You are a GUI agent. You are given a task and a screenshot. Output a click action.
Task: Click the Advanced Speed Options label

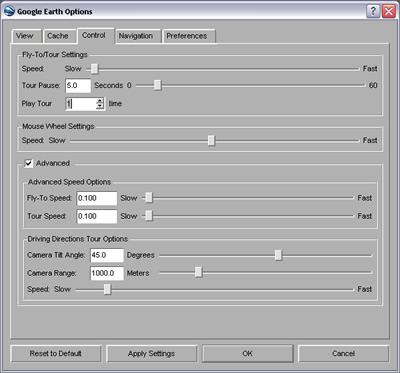[70, 182]
